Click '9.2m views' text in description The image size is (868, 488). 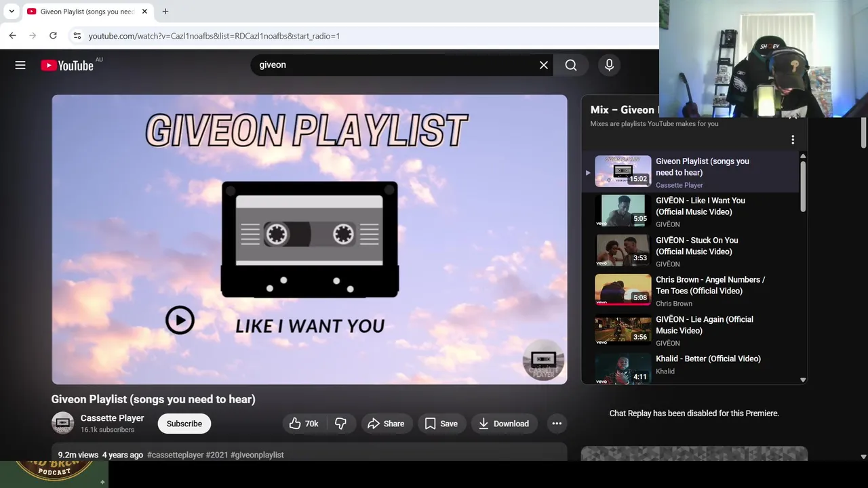78,455
